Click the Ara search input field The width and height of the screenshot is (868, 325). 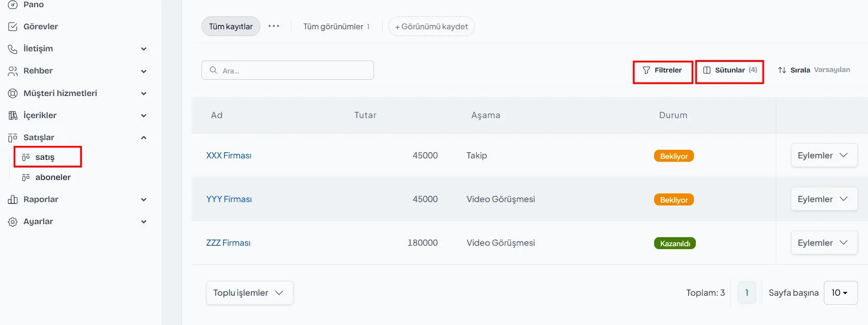288,70
